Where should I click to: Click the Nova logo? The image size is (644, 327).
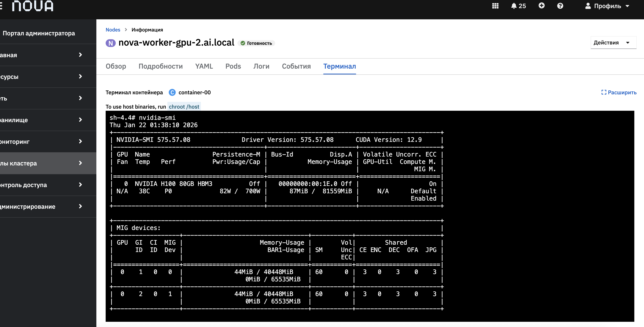tap(33, 6)
